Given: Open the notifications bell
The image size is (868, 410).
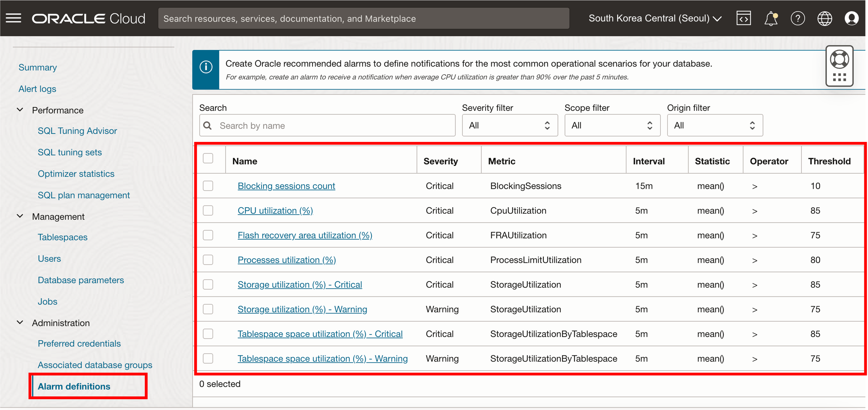Looking at the screenshot, I should point(771,18).
